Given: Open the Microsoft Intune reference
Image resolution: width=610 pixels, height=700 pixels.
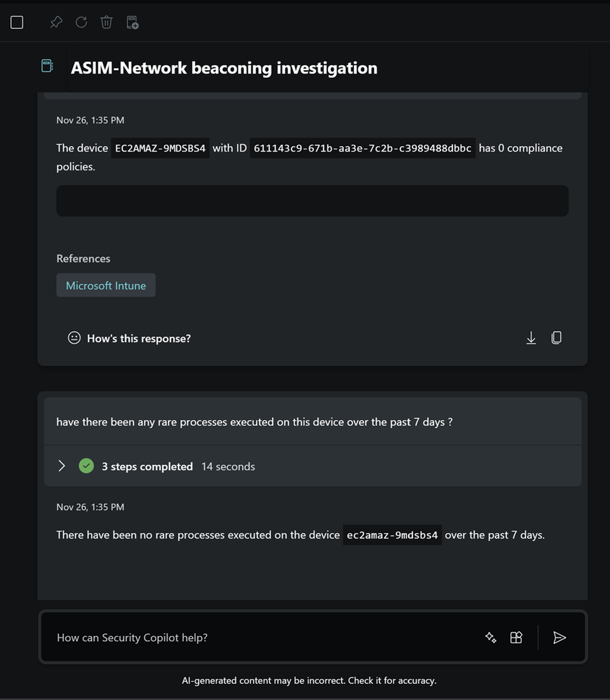Looking at the screenshot, I should pos(106,285).
